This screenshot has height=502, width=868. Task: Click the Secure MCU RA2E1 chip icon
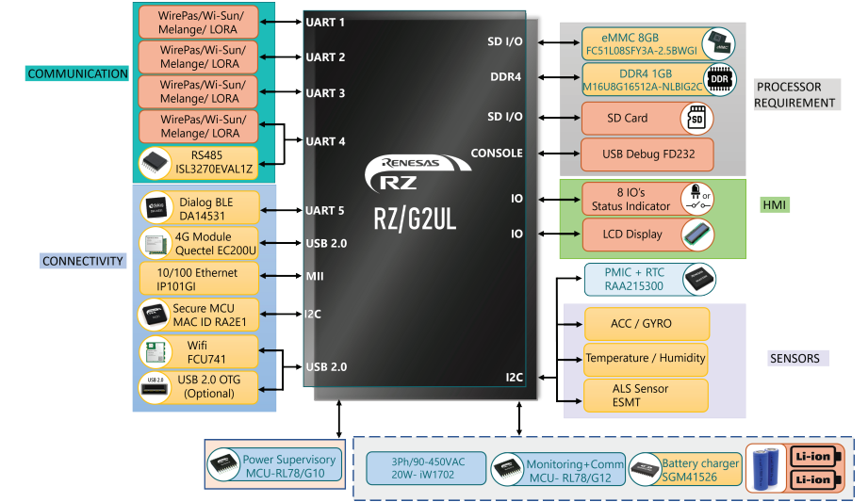[x=154, y=315]
